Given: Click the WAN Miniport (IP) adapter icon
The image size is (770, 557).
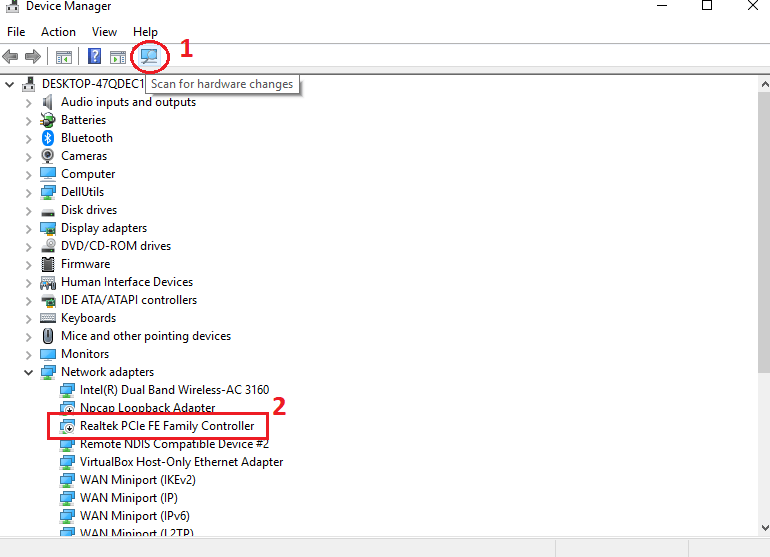Looking at the screenshot, I should tap(67, 498).
